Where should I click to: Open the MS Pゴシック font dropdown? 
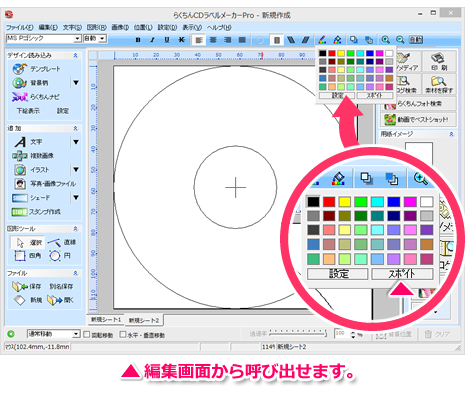point(77,38)
